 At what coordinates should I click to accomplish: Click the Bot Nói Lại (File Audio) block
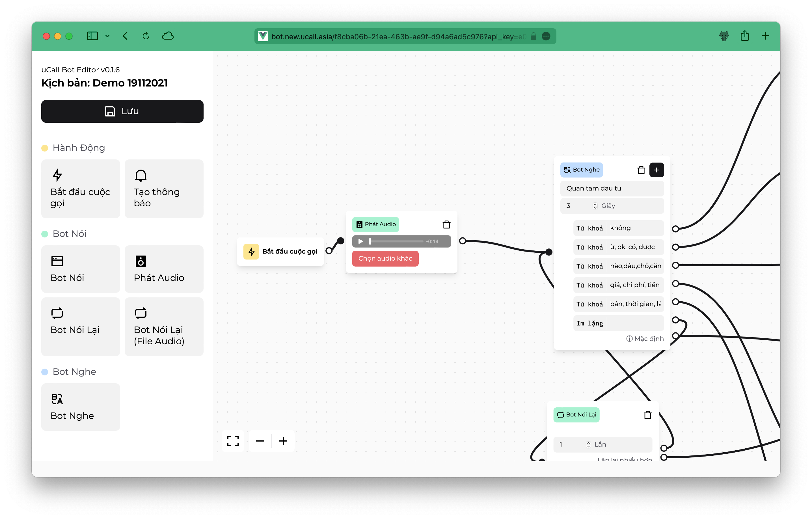pos(164,326)
